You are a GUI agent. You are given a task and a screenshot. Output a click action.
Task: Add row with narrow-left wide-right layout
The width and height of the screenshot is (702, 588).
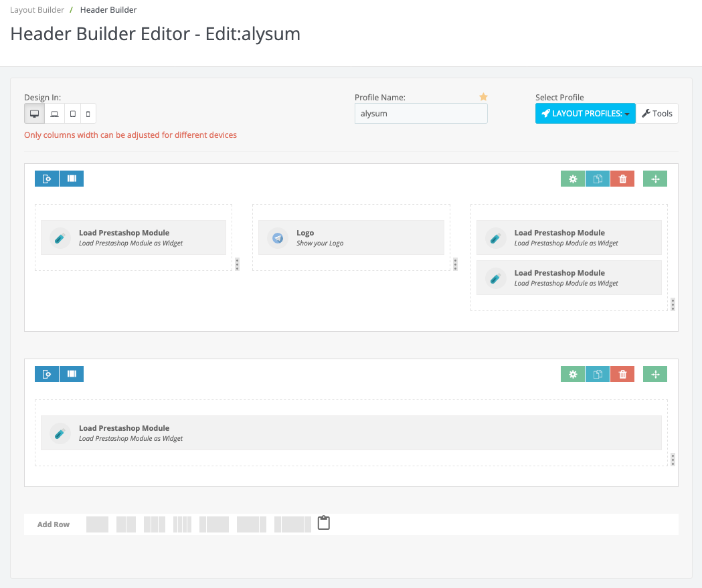pos(214,524)
